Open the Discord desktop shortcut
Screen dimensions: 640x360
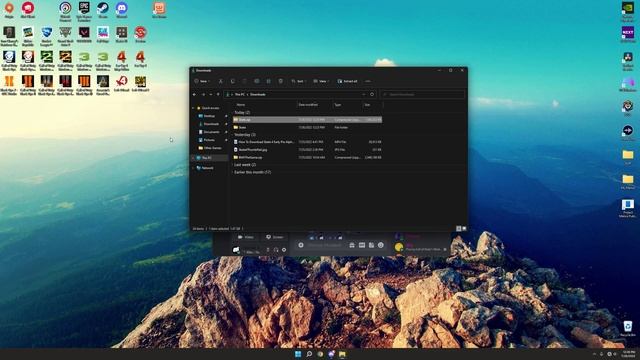point(122,10)
